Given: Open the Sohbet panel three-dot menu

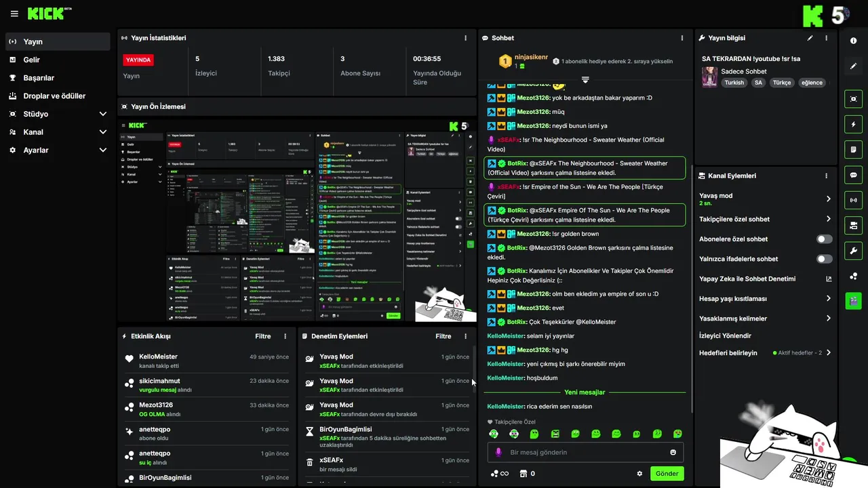Looking at the screenshot, I should 682,38.
